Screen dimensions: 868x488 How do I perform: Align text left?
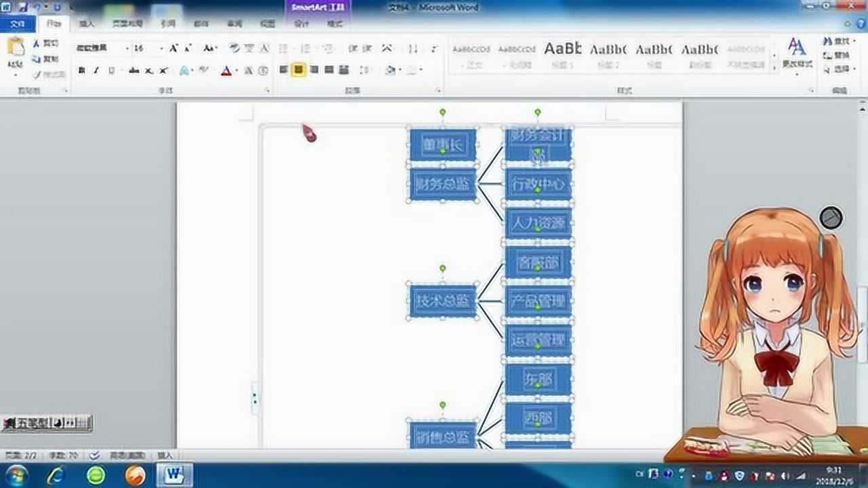283,70
